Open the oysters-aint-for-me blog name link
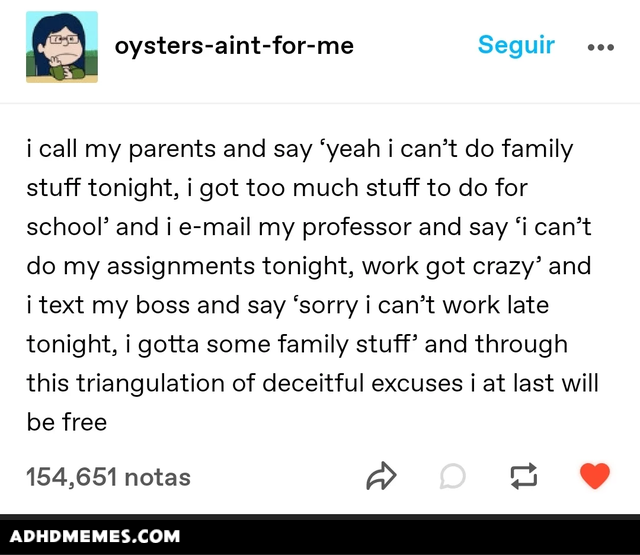The image size is (640, 555). click(x=234, y=46)
